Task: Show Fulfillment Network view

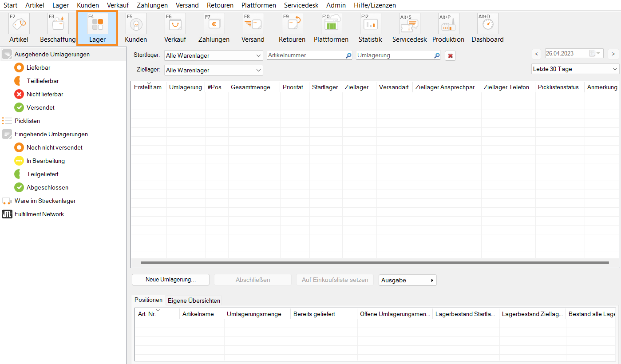Action: coord(39,214)
